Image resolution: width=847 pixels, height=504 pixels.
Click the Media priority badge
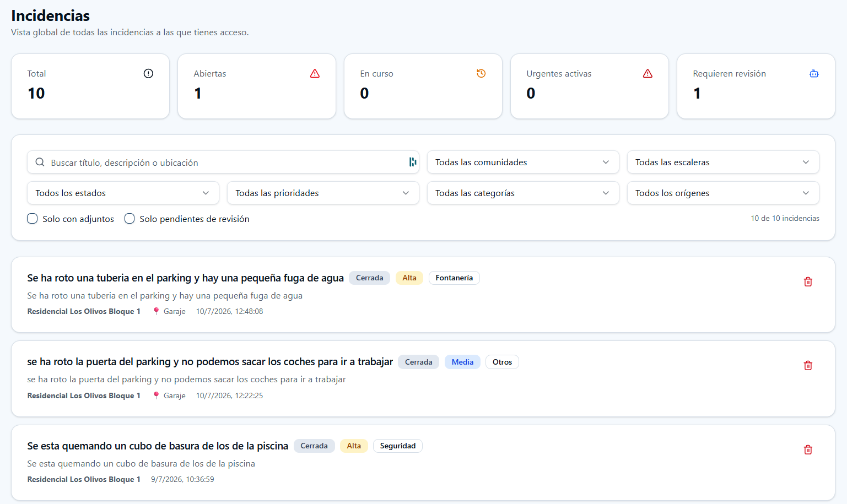[x=462, y=362]
